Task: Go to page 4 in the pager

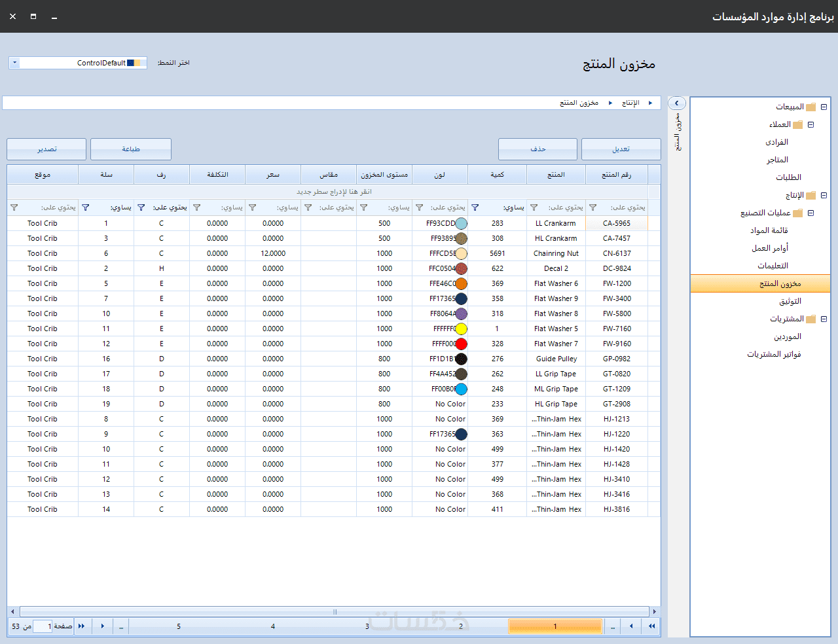Action: [273, 626]
